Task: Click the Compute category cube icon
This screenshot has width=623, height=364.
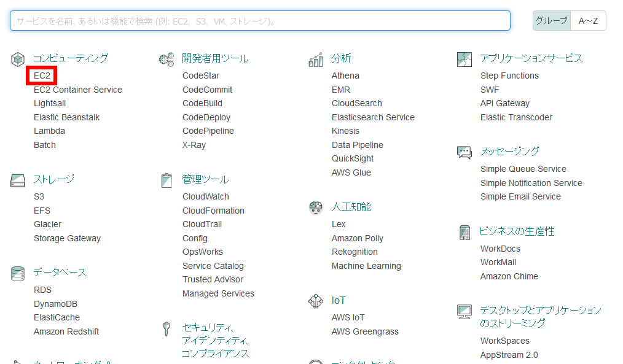Action: (17, 60)
